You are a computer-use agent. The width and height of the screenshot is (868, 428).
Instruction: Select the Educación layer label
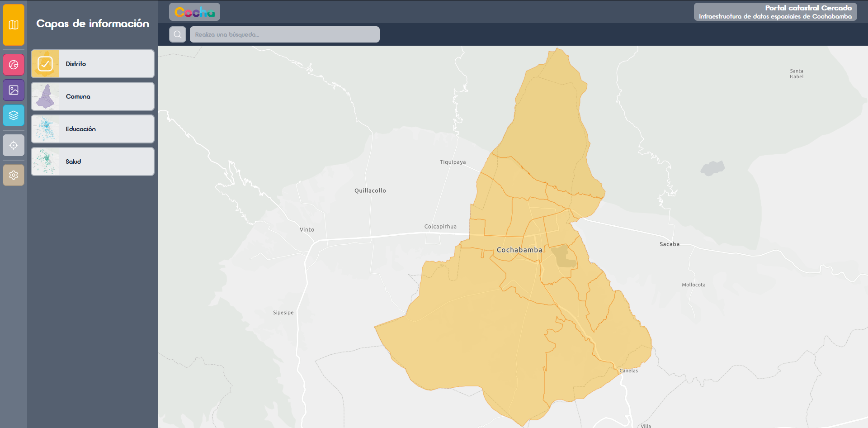click(80, 129)
